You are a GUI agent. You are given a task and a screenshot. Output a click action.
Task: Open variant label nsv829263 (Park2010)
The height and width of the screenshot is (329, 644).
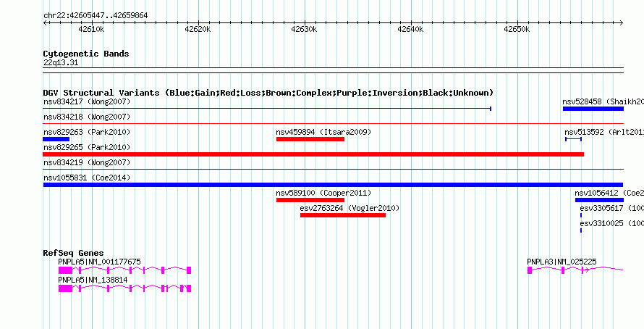[x=87, y=132]
